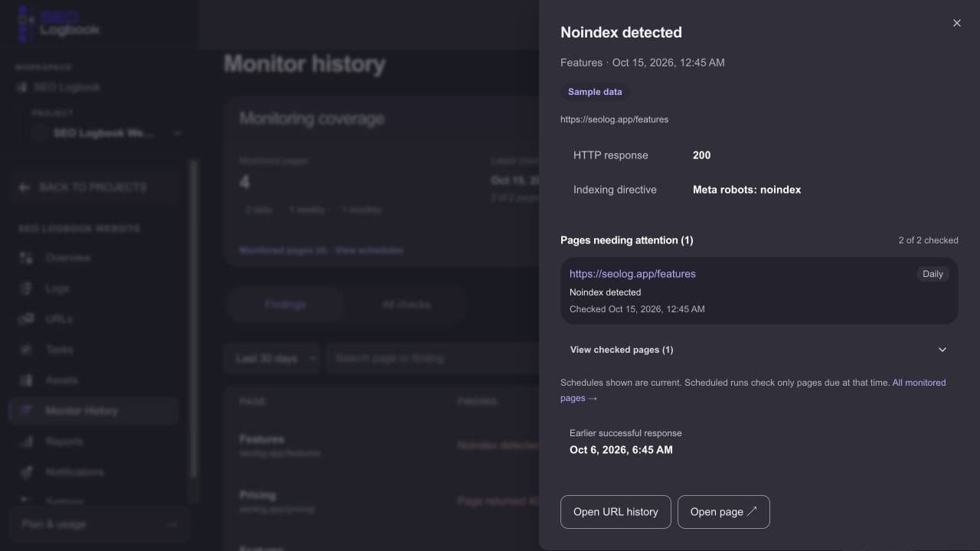The height and width of the screenshot is (551, 980).
Task: Click the sidebar scrollbar
Action: click(x=194, y=318)
